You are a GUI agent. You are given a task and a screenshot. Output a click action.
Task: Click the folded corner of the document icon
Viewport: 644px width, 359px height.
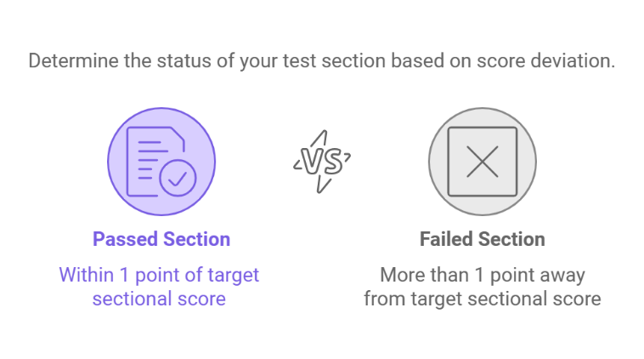click(179, 136)
